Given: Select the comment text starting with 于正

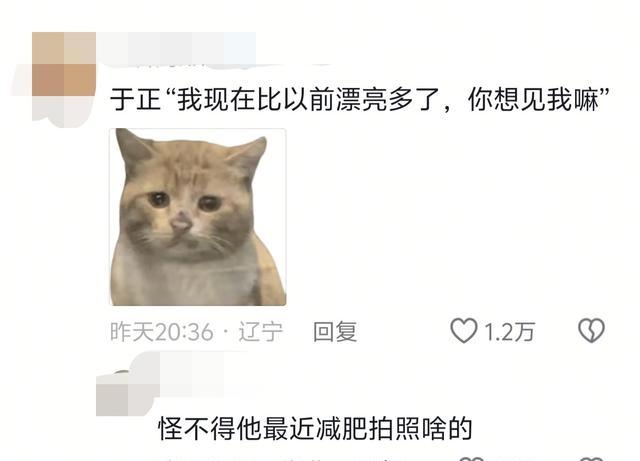Looking at the screenshot, I should 360,99.
